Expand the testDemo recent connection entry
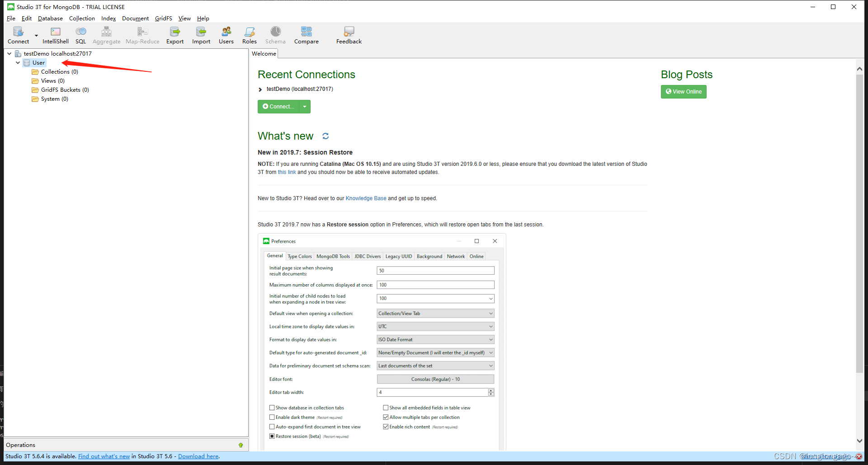The image size is (868, 465). click(x=260, y=89)
